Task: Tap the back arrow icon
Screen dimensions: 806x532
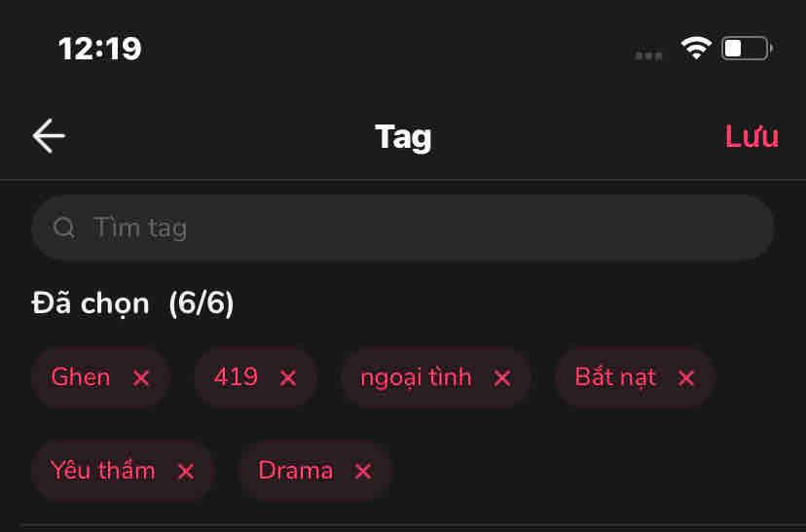Action: (x=49, y=136)
